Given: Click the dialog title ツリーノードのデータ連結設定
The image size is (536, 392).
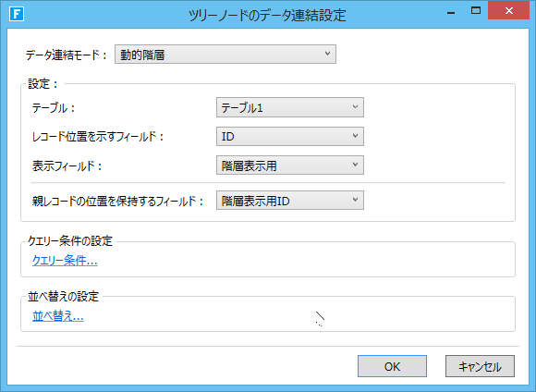Looking at the screenshot, I should tap(267, 16).
